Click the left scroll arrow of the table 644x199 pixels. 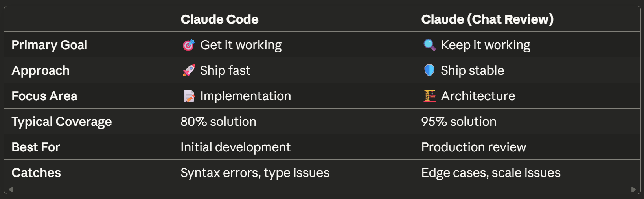(11, 189)
